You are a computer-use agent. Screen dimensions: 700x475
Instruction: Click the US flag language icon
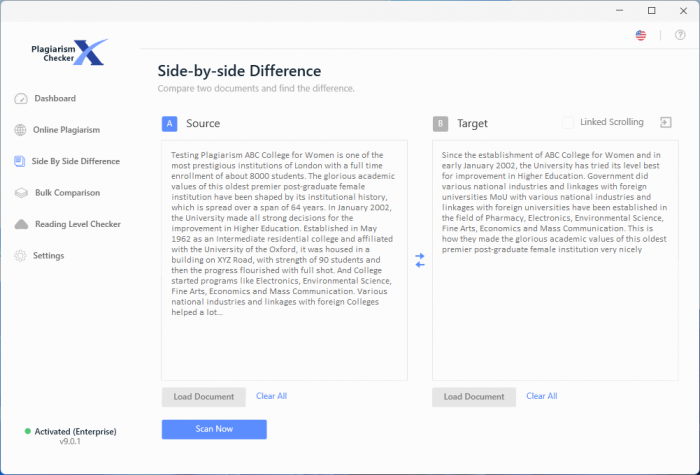click(x=641, y=36)
